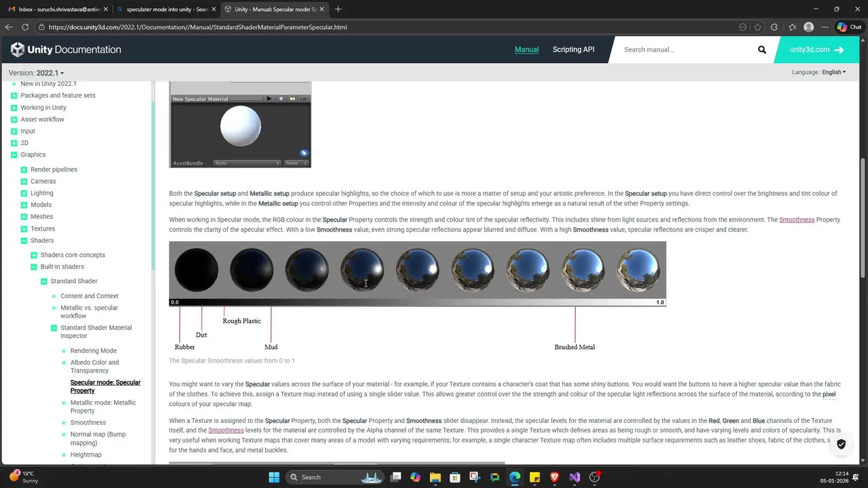
Task: Collapse the Built-in shaders node
Action: tap(34, 267)
